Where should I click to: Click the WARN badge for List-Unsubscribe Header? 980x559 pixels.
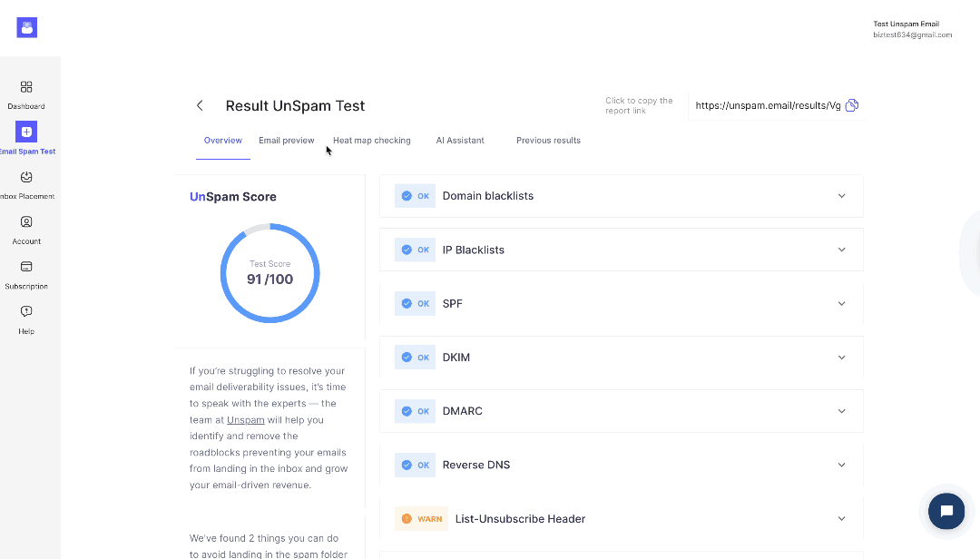pyautogui.click(x=421, y=519)
